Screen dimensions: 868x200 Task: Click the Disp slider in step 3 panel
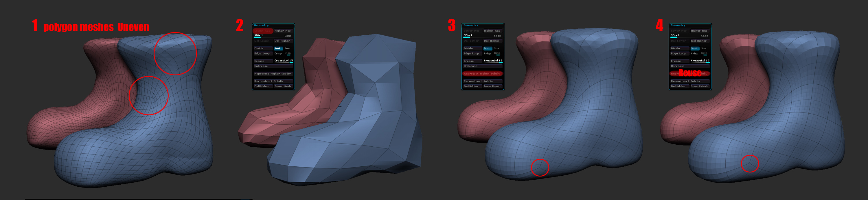point(498,53)
